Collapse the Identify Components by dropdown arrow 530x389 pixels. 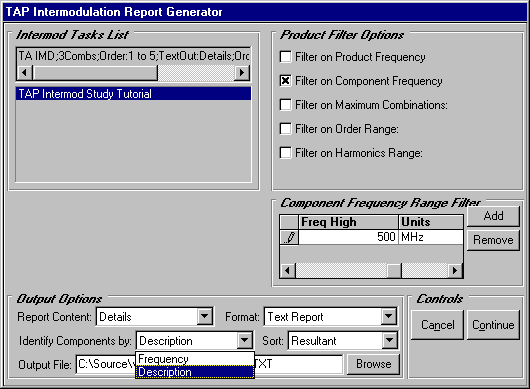tap(245, 340)
